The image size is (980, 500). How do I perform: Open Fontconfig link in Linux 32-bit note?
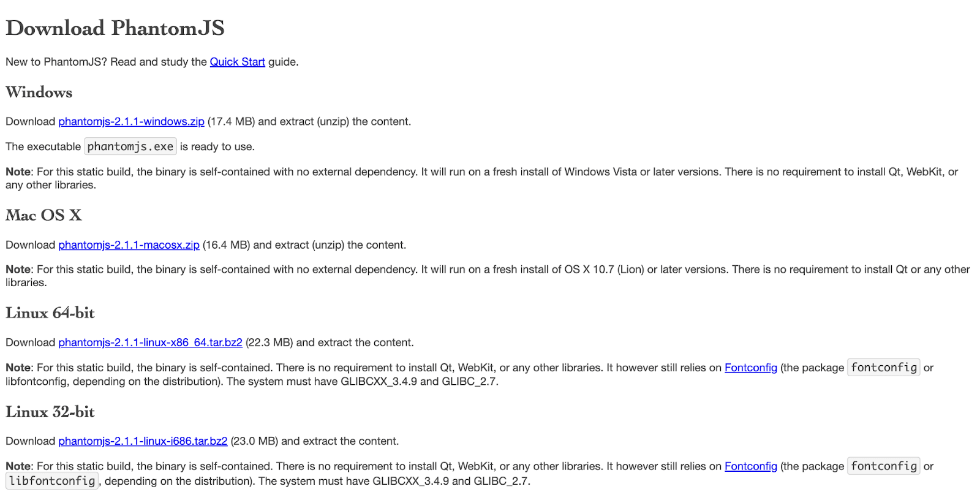coord(750,466)
